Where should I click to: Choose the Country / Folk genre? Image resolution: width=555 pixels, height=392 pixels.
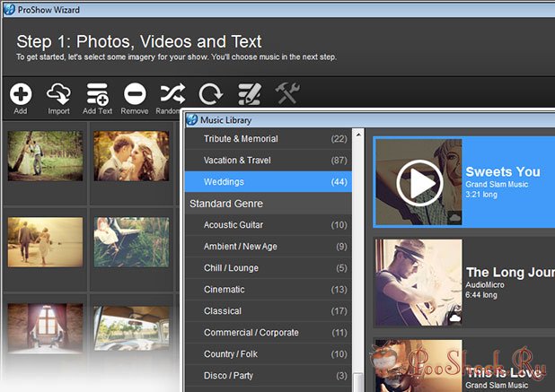(x=269, y=354)
